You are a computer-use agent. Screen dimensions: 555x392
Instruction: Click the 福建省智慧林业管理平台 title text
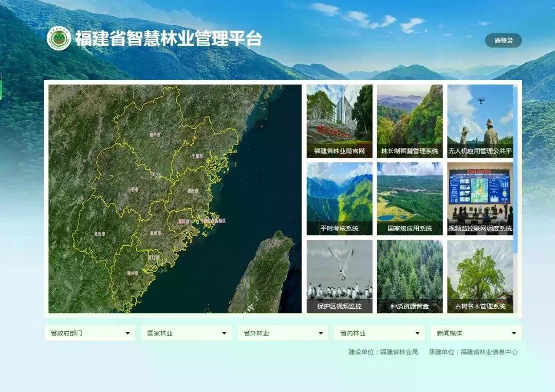(x=169, y=39)
